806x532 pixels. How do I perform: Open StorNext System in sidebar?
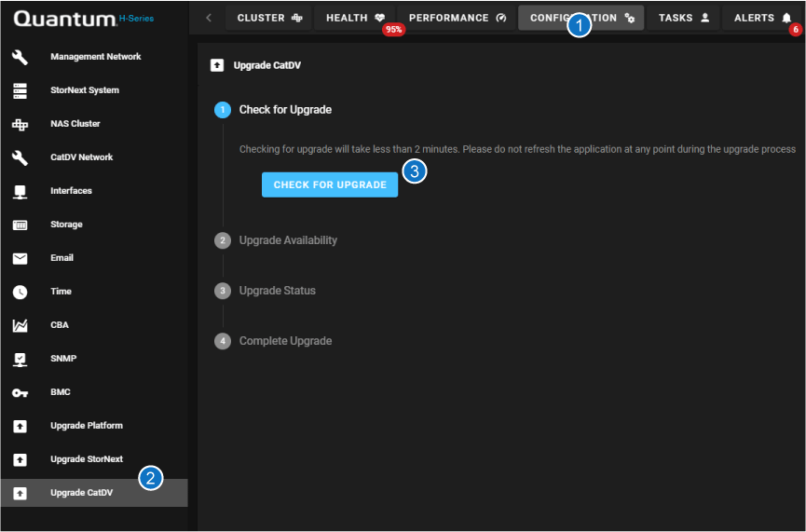[x=94, y=90]
